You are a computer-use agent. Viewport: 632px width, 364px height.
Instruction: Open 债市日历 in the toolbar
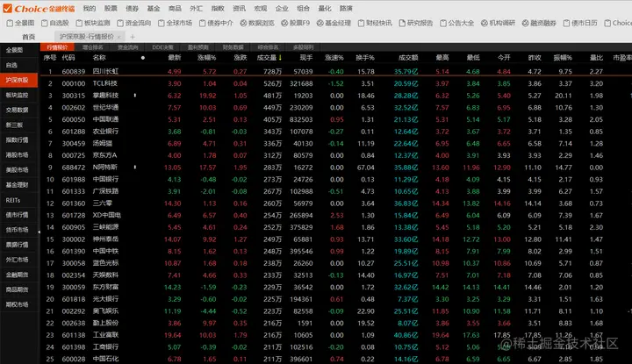(580, 24)
